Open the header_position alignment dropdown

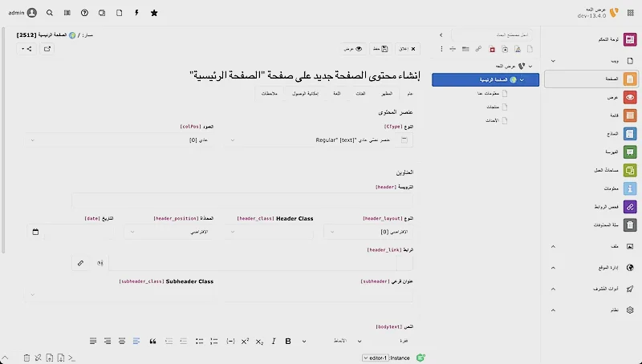coord(169,232)
